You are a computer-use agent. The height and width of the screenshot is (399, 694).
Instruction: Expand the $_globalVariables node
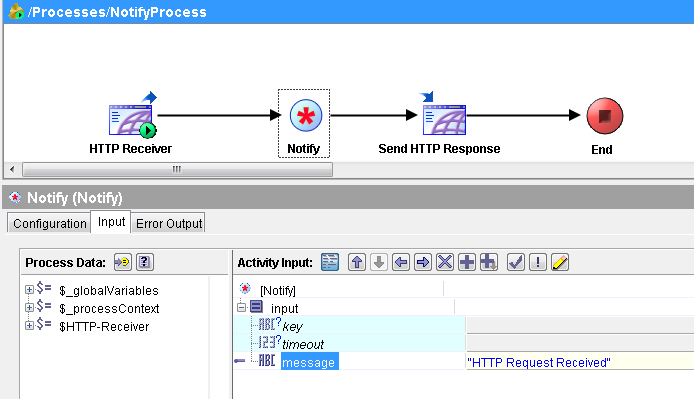tap(29, 290)
